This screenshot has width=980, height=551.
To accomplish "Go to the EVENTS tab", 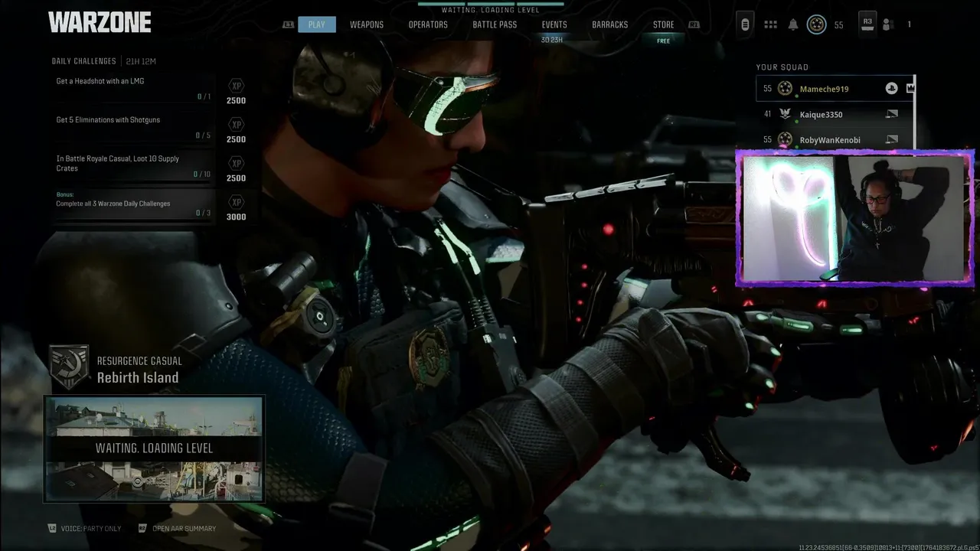I will 554,24.
